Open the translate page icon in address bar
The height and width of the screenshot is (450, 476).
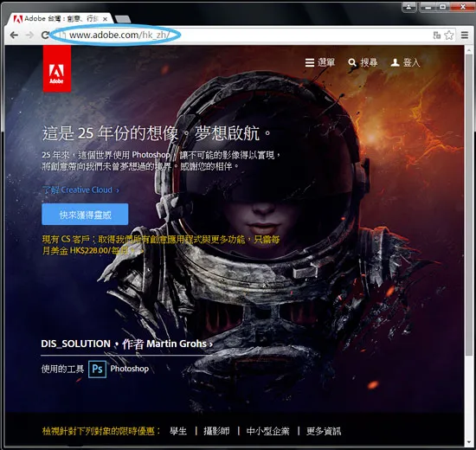(x=436, y=35)
